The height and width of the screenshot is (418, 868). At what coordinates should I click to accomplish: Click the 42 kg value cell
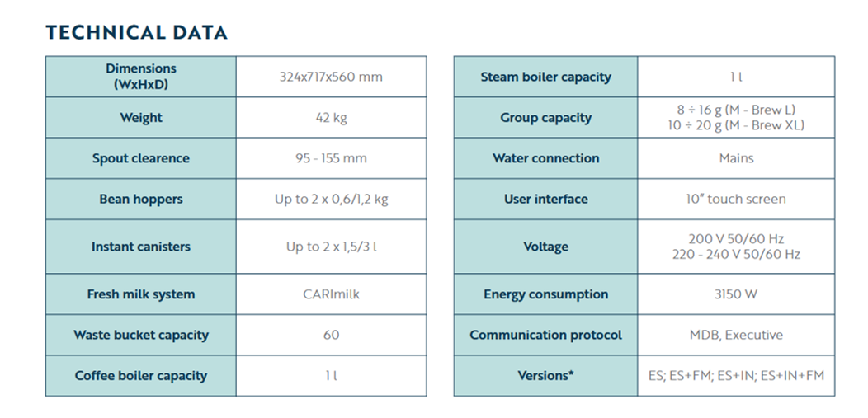(x=331, y=118)
